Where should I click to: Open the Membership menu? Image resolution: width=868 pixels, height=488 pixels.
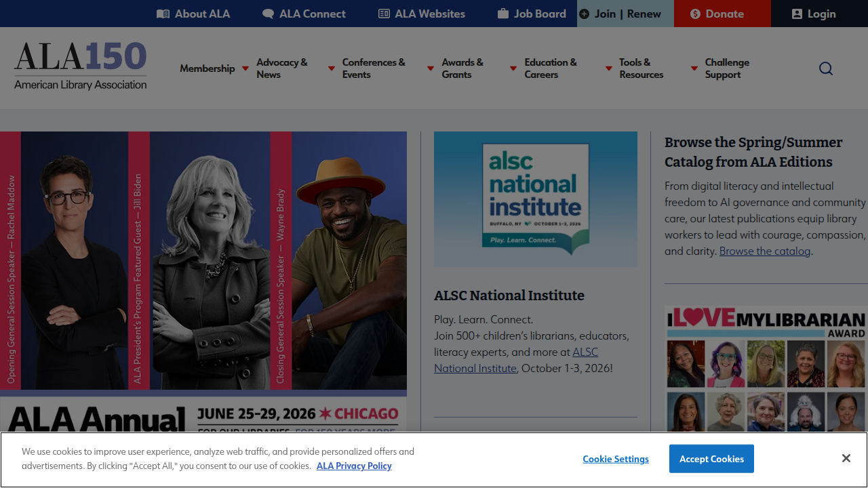pyautogui.click(x=208, y=68)
